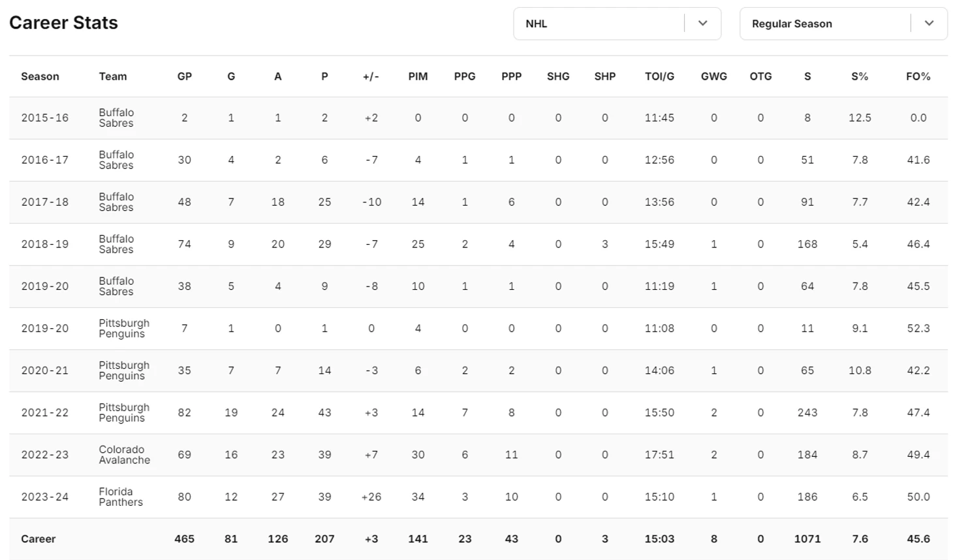Click the chevron arrow beside Regular Season
This screenshot has height=560, width=953.
click(929, 23)
